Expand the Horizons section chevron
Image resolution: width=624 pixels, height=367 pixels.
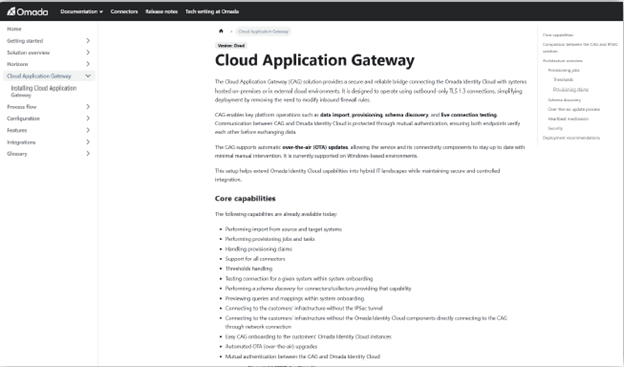pyautogui.click(x=88, y=64)
